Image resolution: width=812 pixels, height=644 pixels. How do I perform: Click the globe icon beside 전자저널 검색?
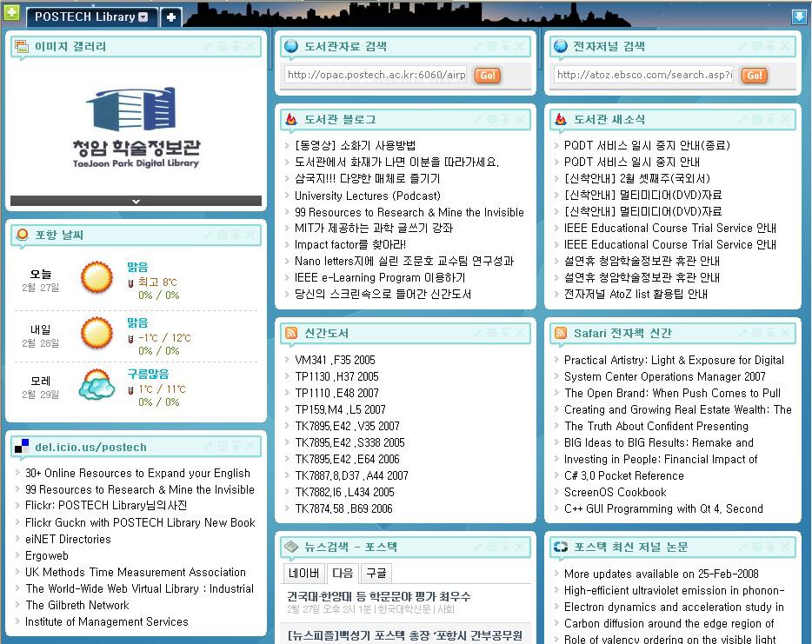pyautogui.click(x=561, y=46)
